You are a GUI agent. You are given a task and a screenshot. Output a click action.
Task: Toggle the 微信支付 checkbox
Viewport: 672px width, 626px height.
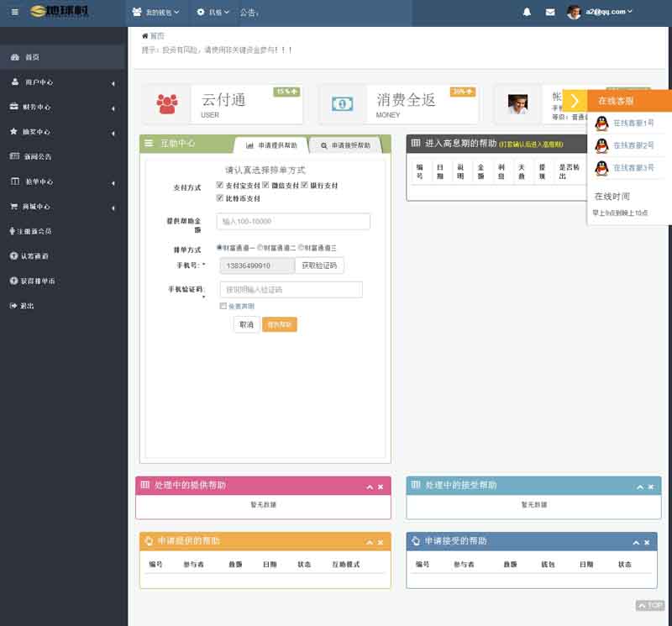[x=265, y=185]
